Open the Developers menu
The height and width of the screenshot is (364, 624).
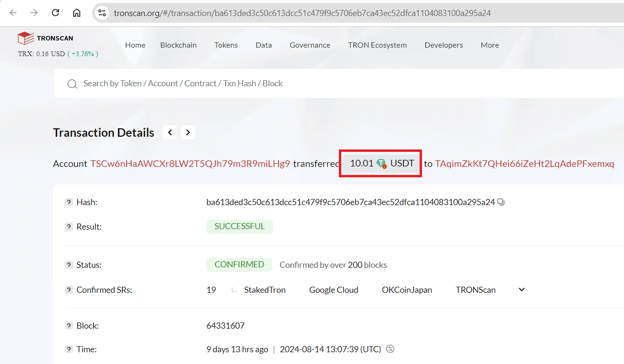(444, 45)
